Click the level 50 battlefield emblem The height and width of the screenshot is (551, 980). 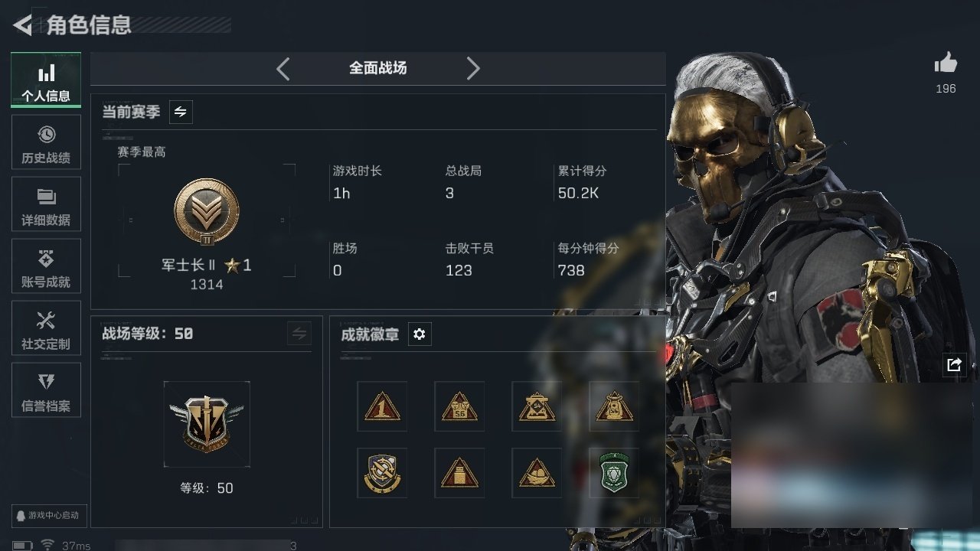click(x=207, y=424)
